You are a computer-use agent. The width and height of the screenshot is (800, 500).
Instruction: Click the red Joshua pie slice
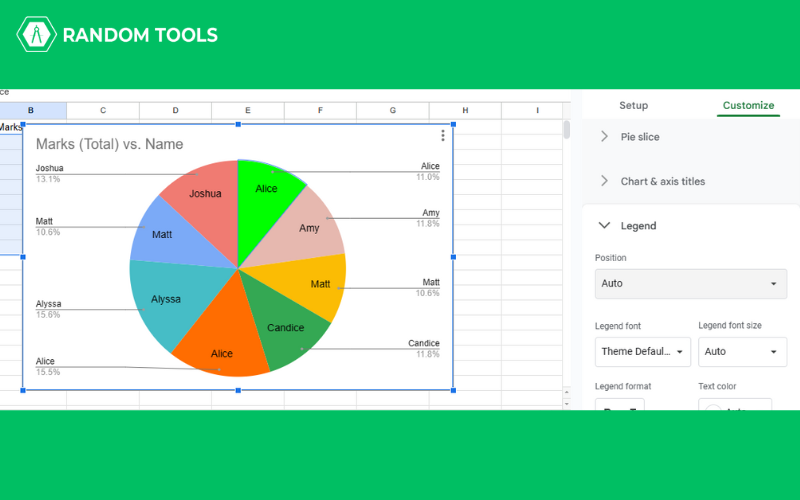click(207, 204)
